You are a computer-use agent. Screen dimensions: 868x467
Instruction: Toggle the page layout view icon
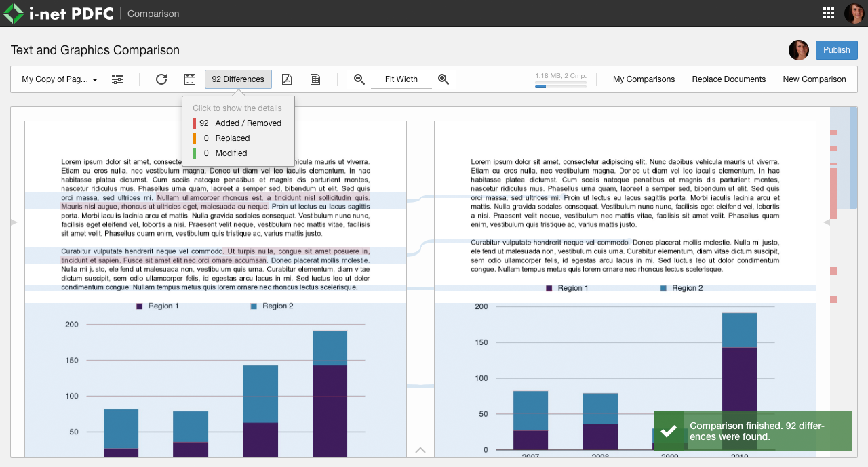click(190, 79)
